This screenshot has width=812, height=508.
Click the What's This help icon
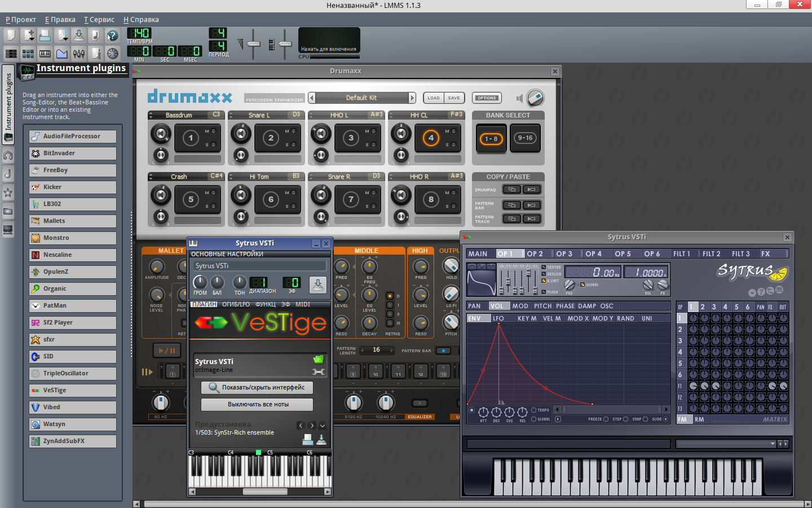click(x=113, y=36)
